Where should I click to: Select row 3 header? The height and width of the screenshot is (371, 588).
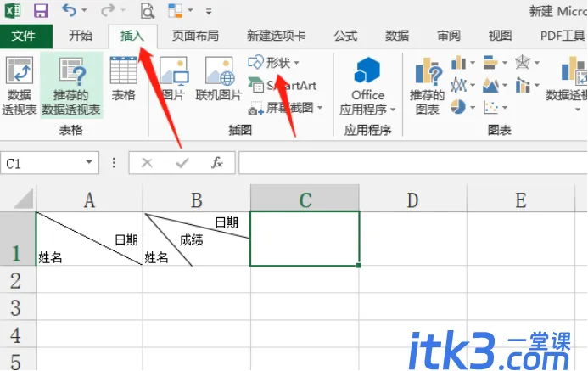tap(18, 306)
